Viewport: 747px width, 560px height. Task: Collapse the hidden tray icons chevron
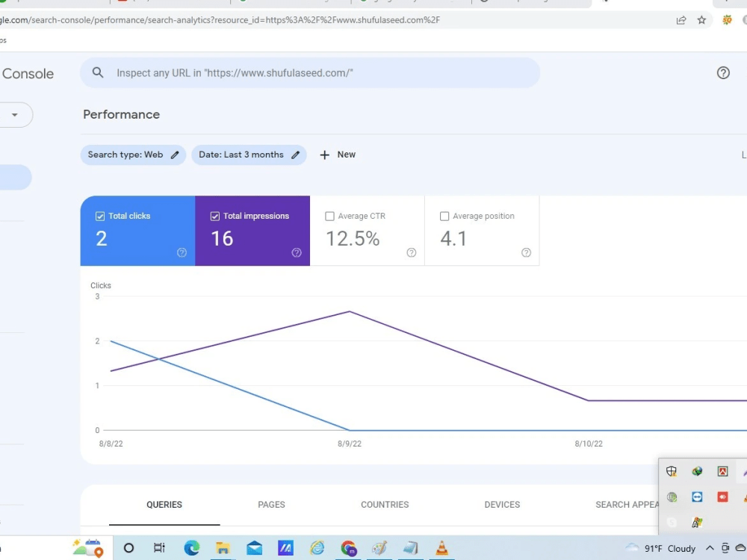710,548
